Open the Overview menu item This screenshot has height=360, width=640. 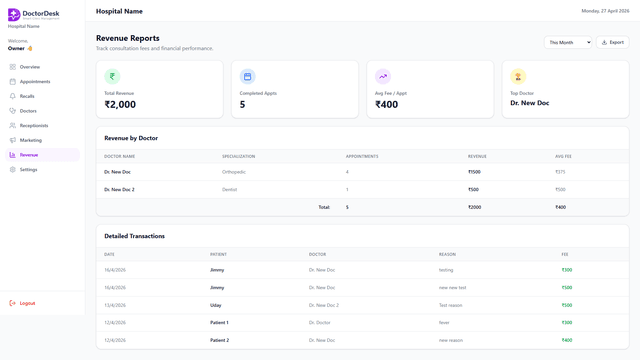42,67
